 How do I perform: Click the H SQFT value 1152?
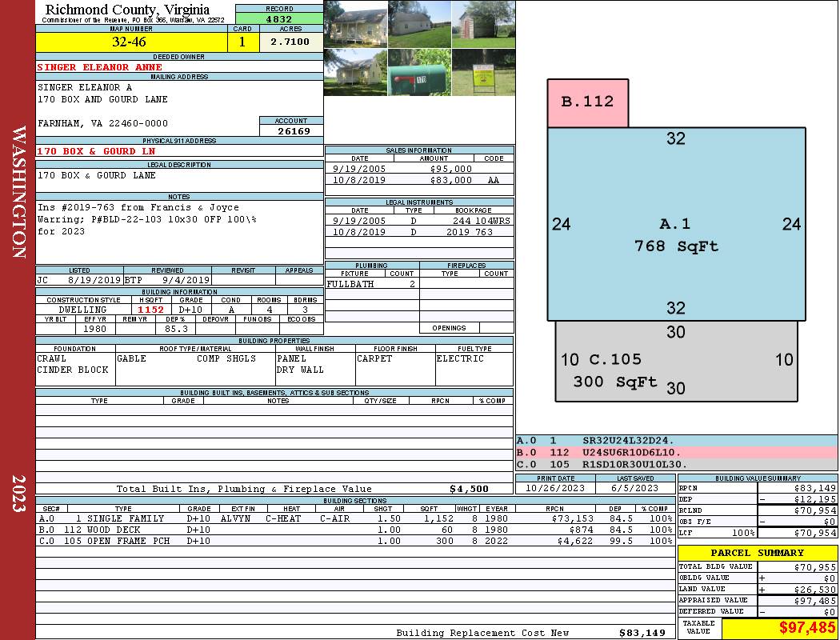click(151, 310)
